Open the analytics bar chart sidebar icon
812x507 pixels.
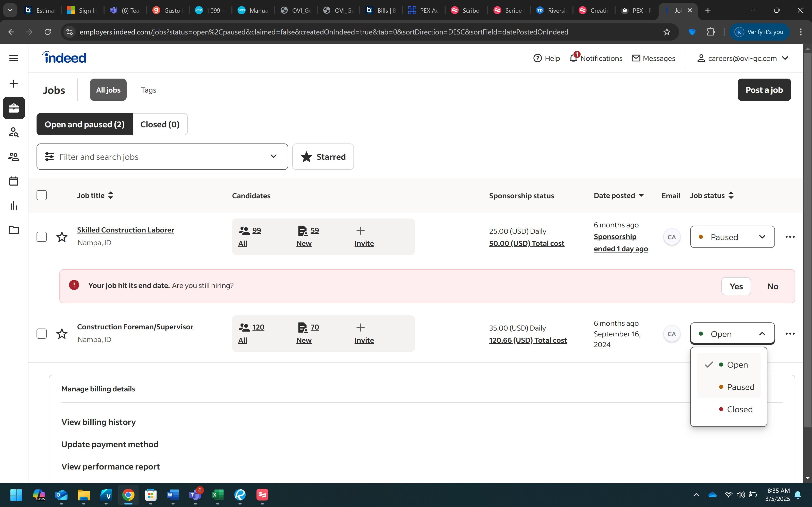[x=14, y=206]
